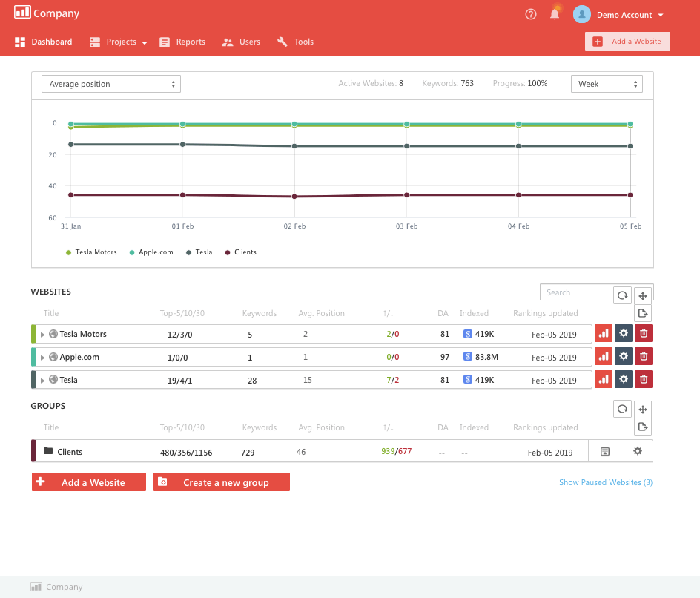Click the 31 Jan Tesla data point
This screenshot has height=598, width=700.
coord(70,144)
